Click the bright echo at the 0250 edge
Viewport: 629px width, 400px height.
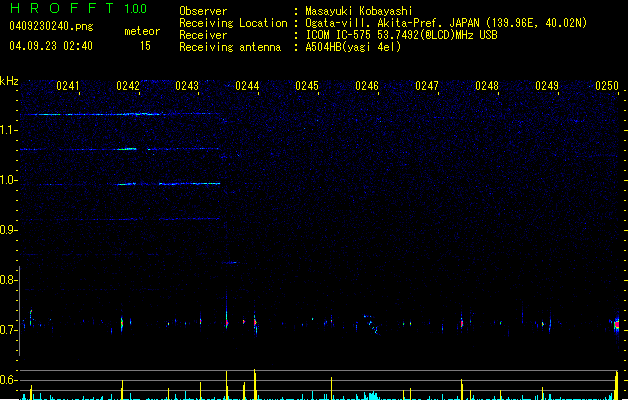617,324
